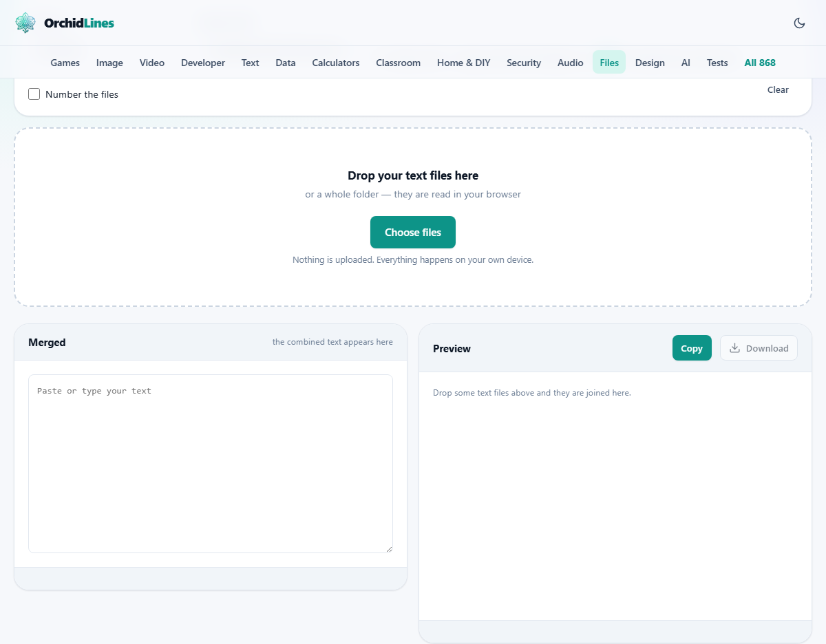Open the Home & DIY category
Viewport: 826px width, 644px height.
coord(464,63)
